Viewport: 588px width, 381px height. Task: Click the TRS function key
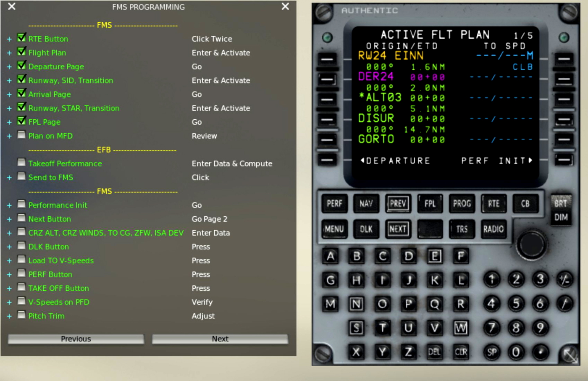tap(462, 229)
